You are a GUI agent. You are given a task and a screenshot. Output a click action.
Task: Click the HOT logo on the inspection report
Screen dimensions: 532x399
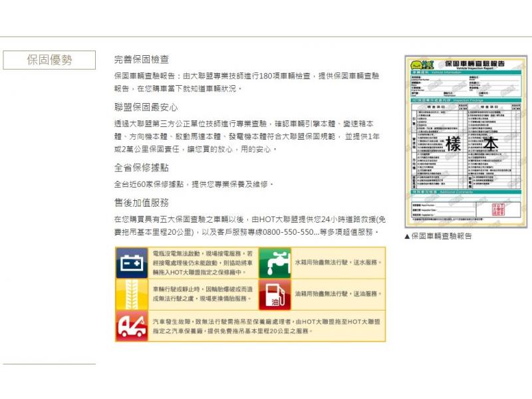pos(421,65)
